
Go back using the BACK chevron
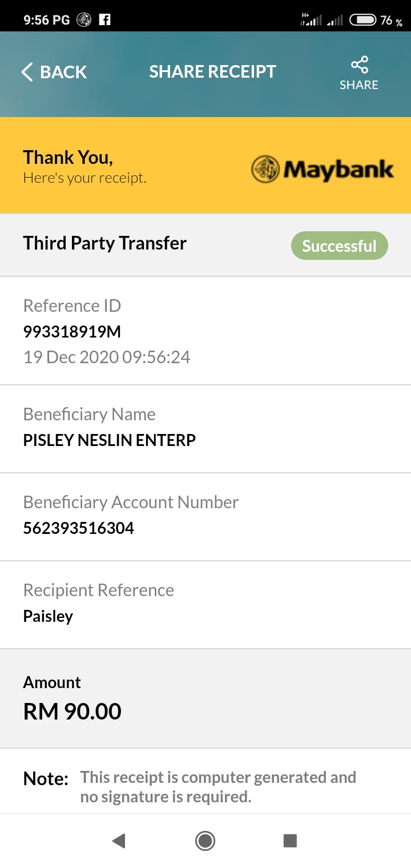coord(27,72)
